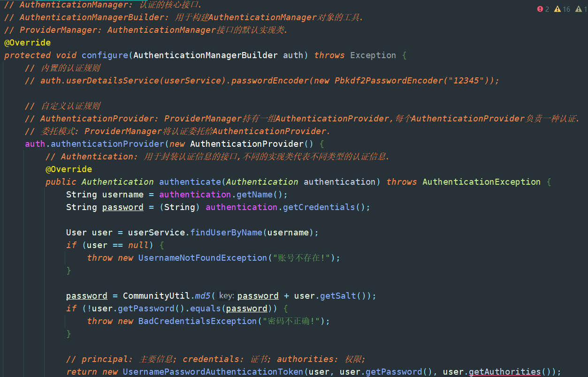Click the comment '// 内置的认证规则'
The height and width of the screenshot is (377, 588).
click(x=62, y=68)
